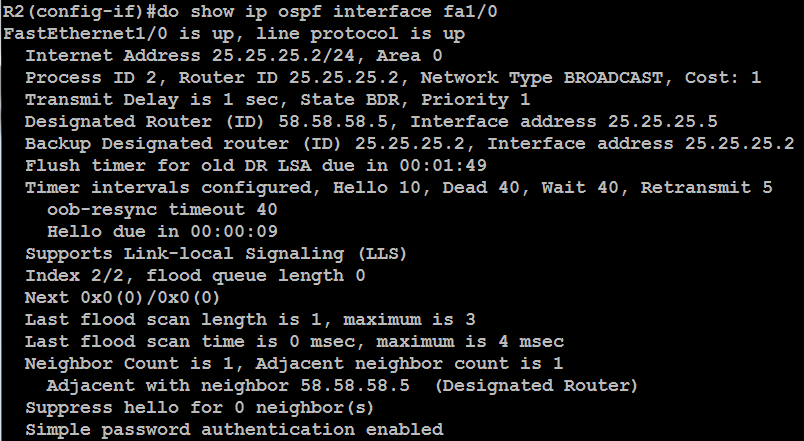Click the 'Retransmit 5' timer value
This screenshot has height=441, width=804.
(707, 187)
